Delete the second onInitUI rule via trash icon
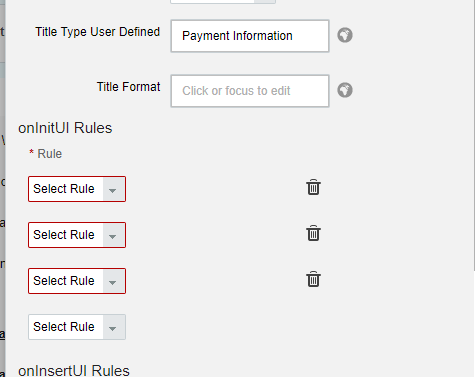The height and width of the screenshot is (377, 475). (x=313, y=233)
